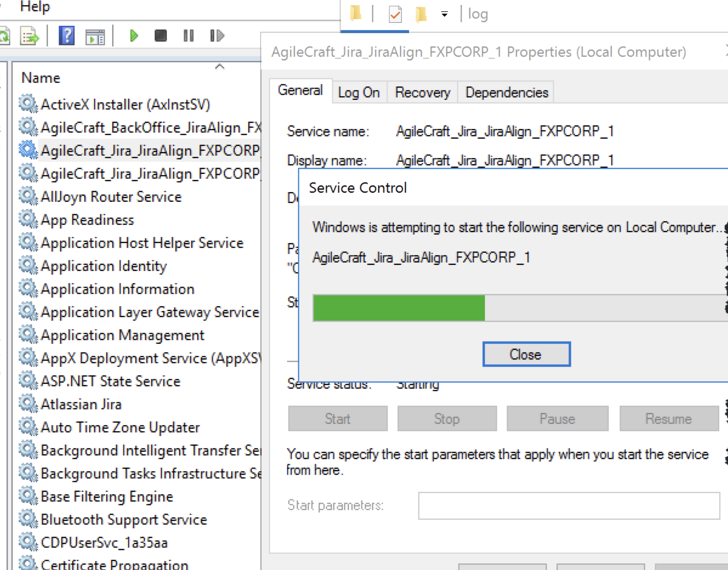Click the Start parameters input field
728x570 pixels.
569,506
